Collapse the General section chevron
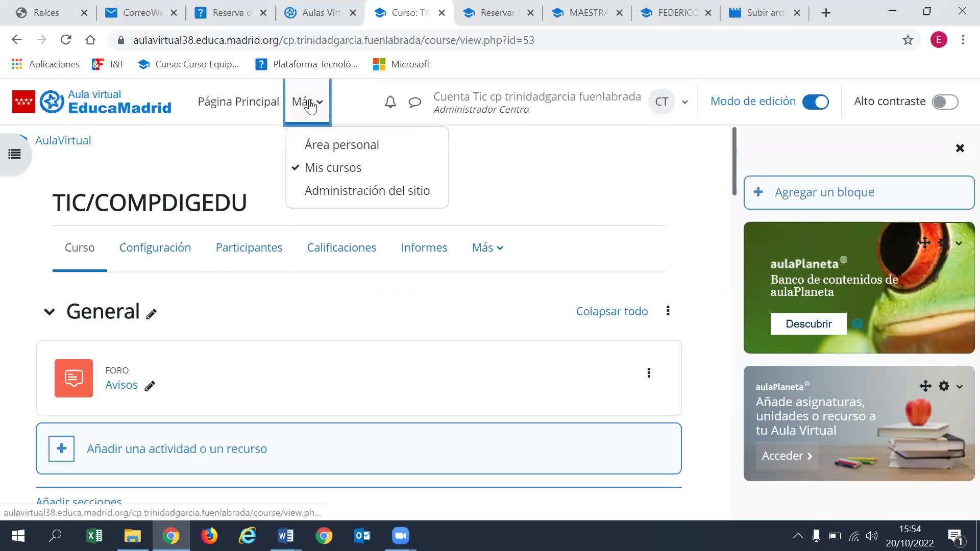980x551 pixels. point(49,312)
